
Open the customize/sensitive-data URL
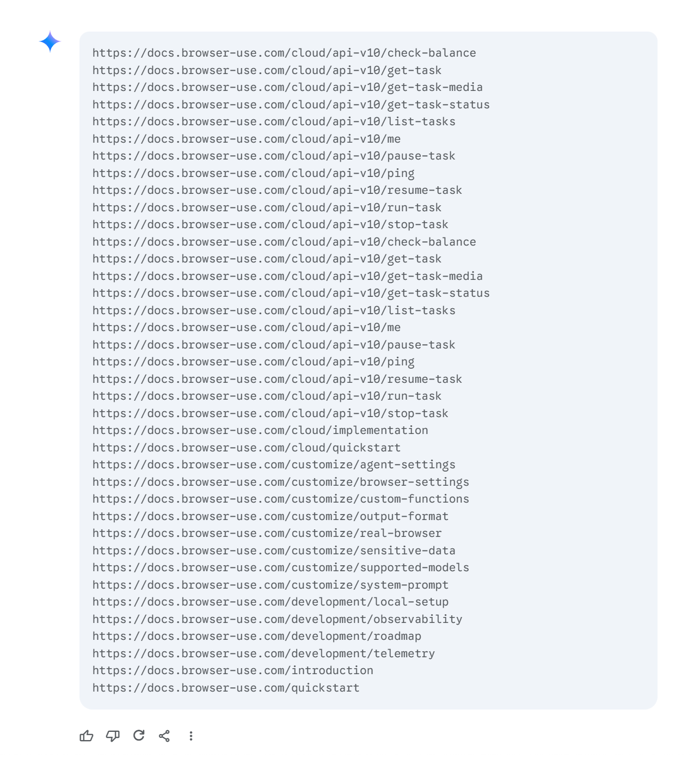[x=274, y=551]
